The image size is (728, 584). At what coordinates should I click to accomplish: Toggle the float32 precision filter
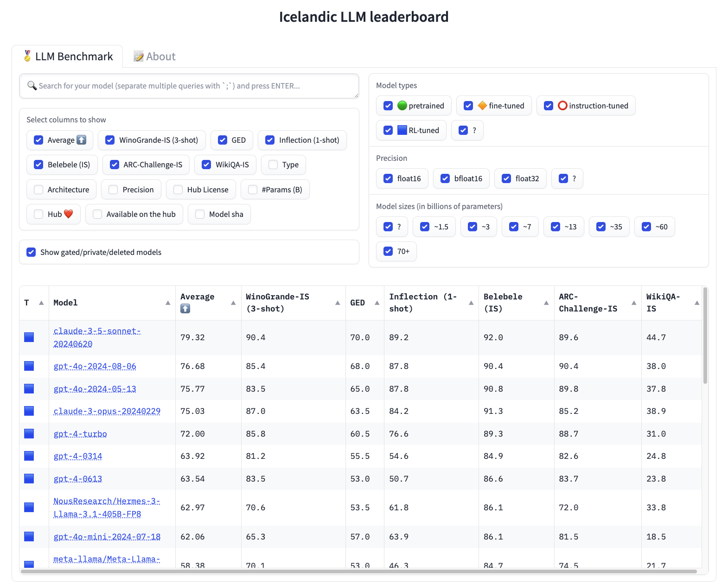point(506,178)
